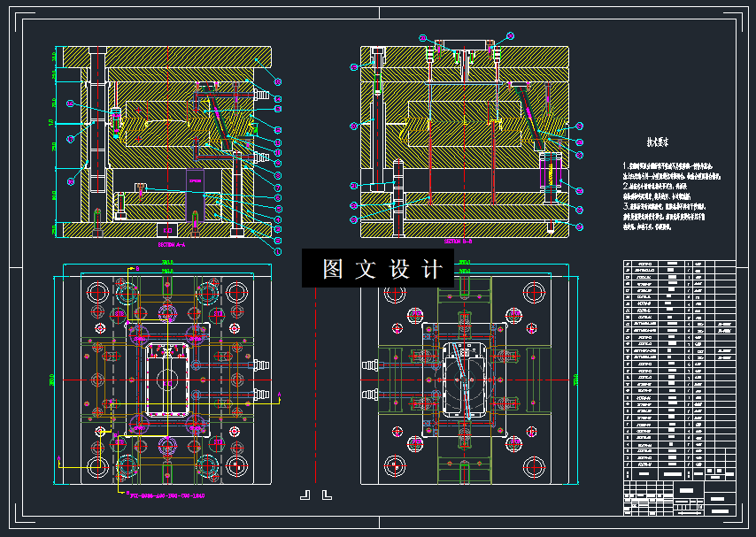Pick part balloon 17 left of section A-A
The width and height of the screenshot is (756, 537).
(x=71, y=139)
